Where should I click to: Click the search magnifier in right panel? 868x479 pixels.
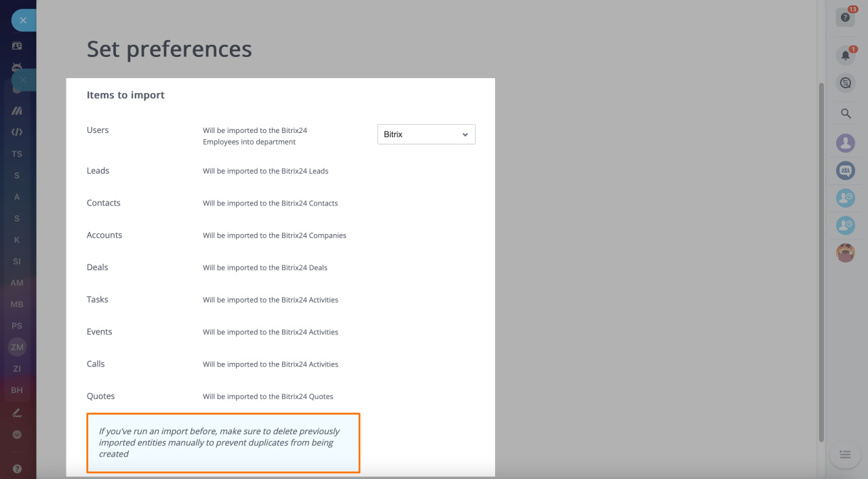(x=846, y=114)
